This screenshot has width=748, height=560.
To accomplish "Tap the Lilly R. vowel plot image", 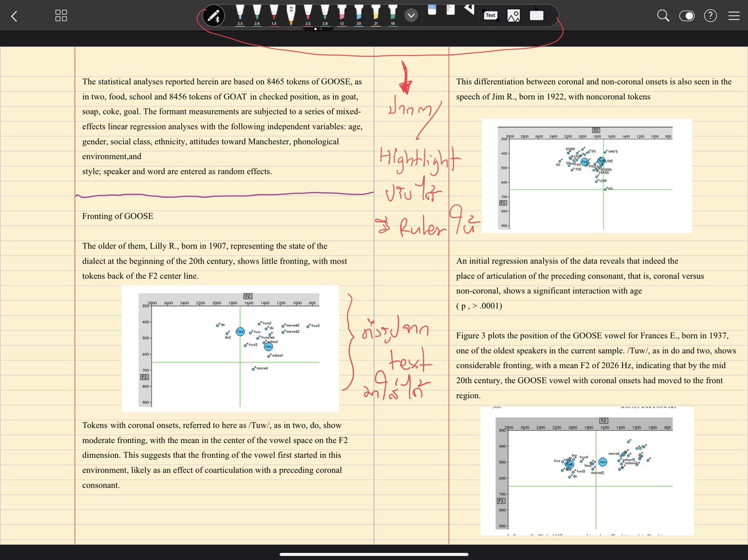I will point(230,349).
